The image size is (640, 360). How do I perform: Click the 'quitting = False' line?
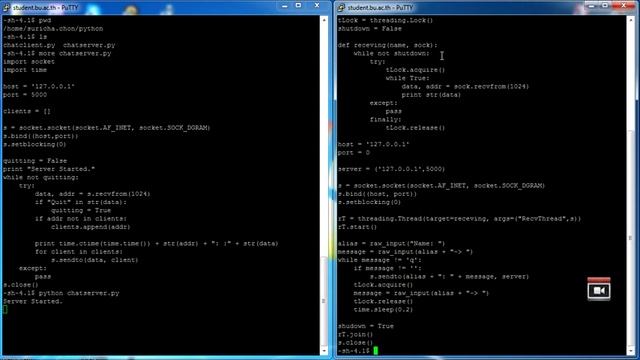(x=35, y=161)
